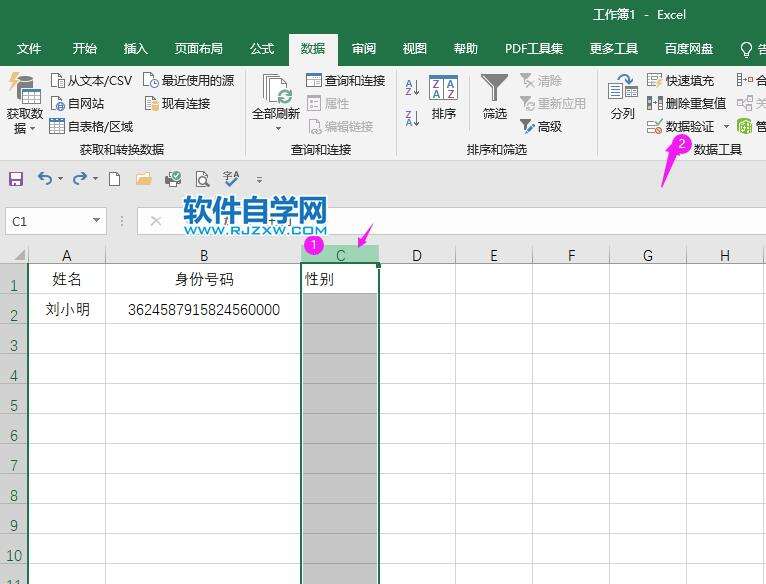Click cell containing 身份号码

coord(204,279)
